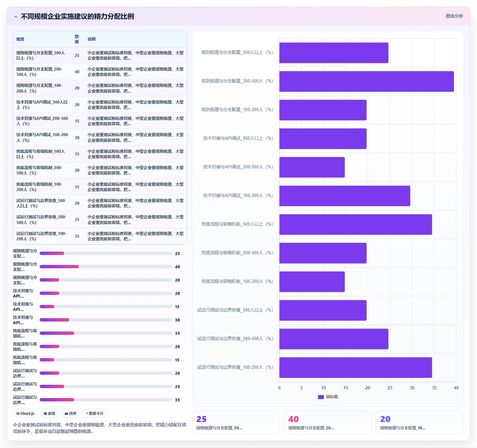This screenshot has height=448, width=477.
Task: Select table row 规则梳理与分支配置_500人以上（%）
Action: point(100,55)
